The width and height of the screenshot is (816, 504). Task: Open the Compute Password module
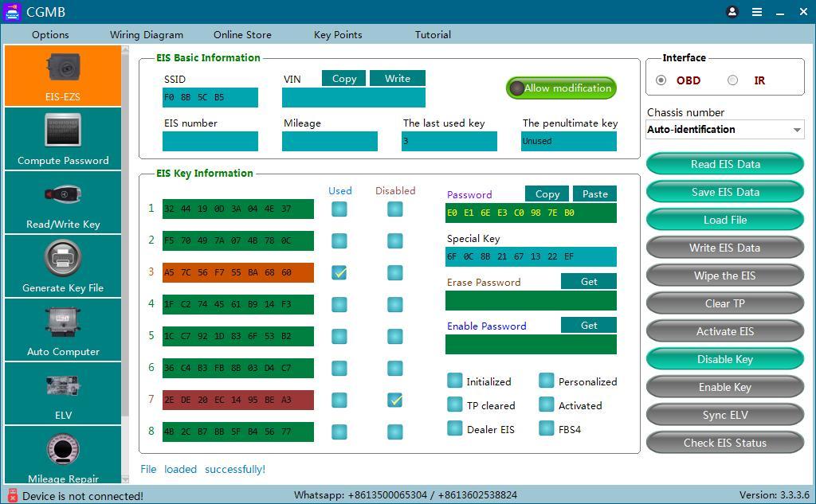63,139
